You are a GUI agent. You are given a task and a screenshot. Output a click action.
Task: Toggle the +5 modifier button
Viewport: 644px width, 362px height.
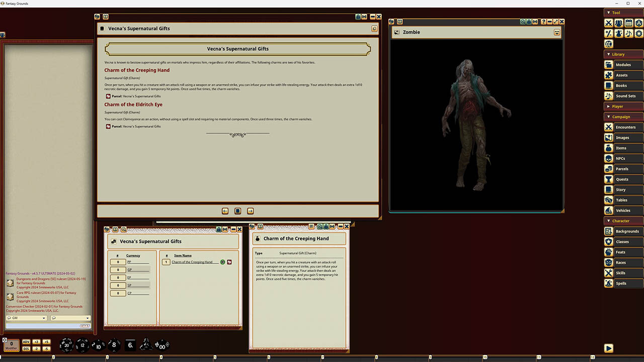point(46,342)
